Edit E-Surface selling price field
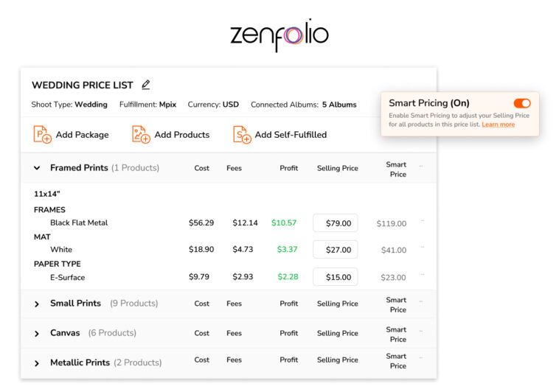This screenshot has width=559, height=392. tap(336, 277)
